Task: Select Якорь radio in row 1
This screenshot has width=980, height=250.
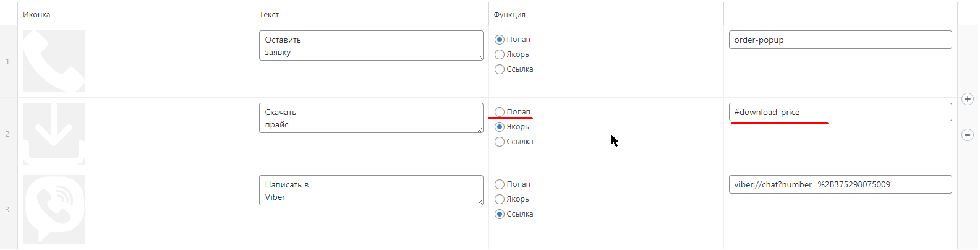Action: pos(500,54)
